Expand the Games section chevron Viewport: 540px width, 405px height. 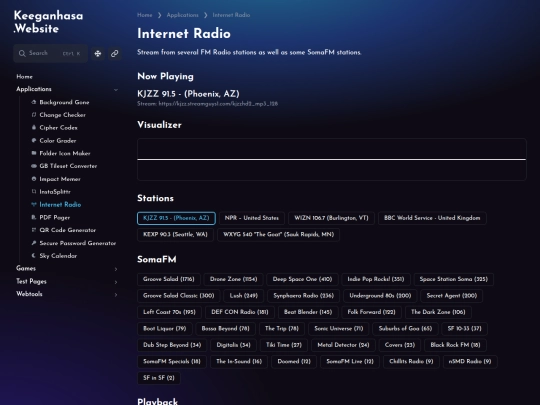pos(116,269)
